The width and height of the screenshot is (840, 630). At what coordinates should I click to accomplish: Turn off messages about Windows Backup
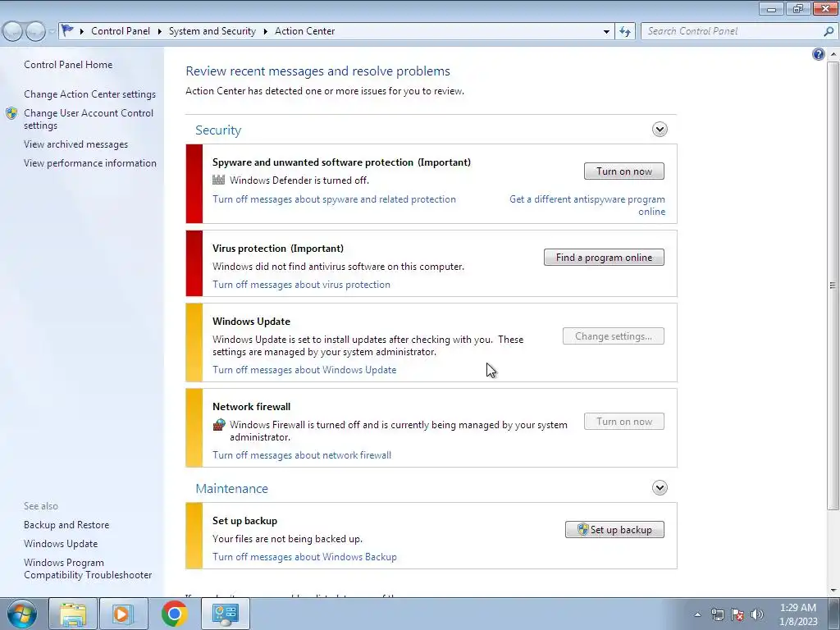click(305, 557)
